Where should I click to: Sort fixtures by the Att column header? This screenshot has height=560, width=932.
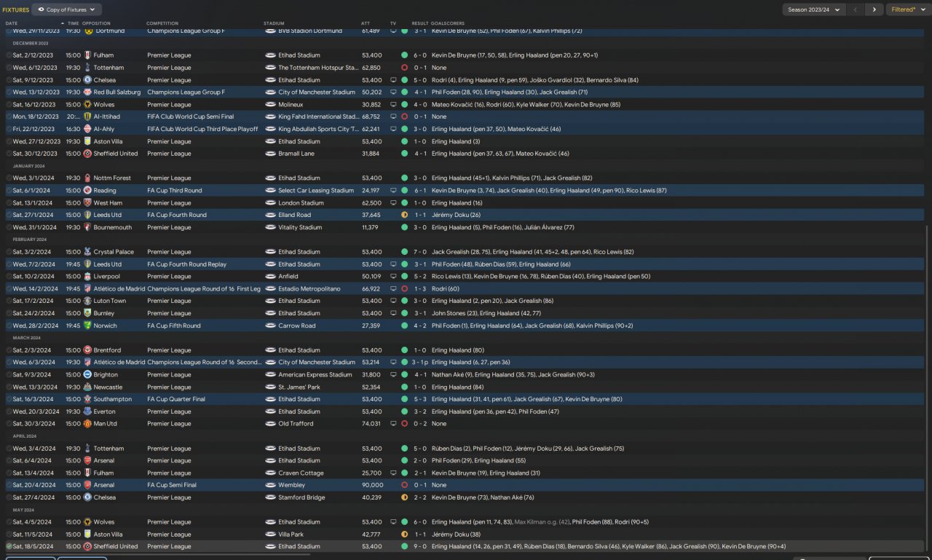point(366,23)
